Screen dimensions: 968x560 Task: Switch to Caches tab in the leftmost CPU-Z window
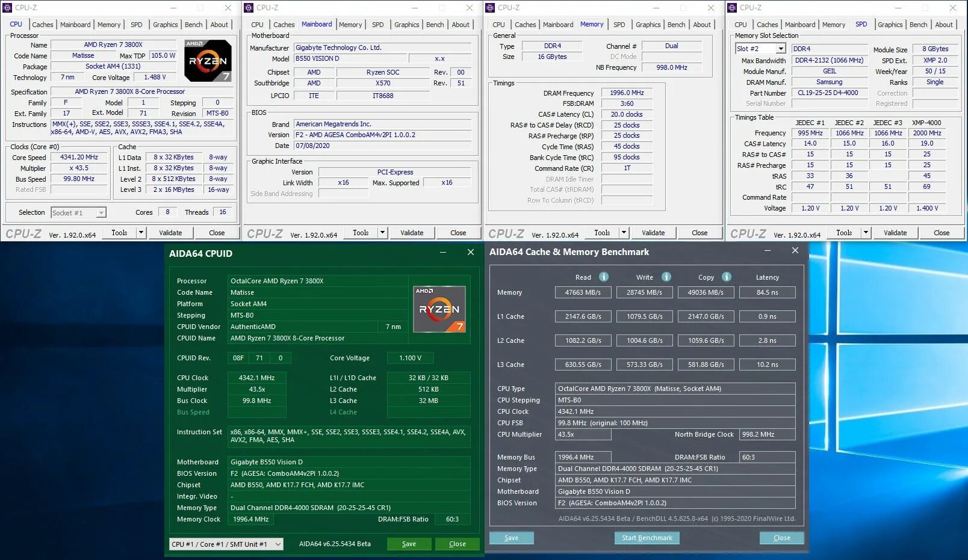pyautogui.click(x=43, y=25)
